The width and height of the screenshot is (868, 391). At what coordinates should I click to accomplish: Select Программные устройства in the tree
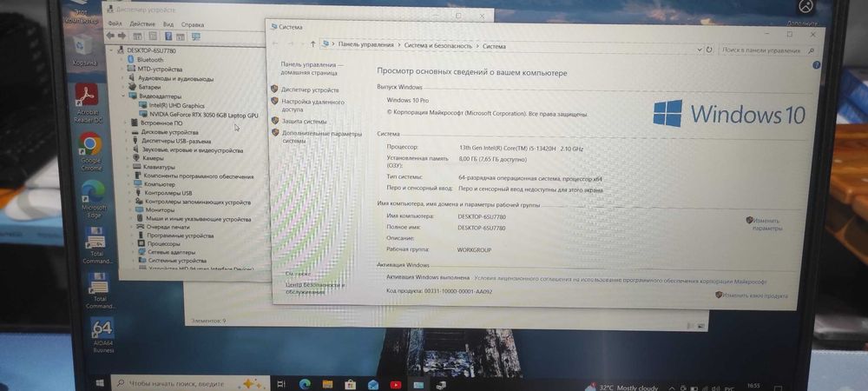coord(181,235)
